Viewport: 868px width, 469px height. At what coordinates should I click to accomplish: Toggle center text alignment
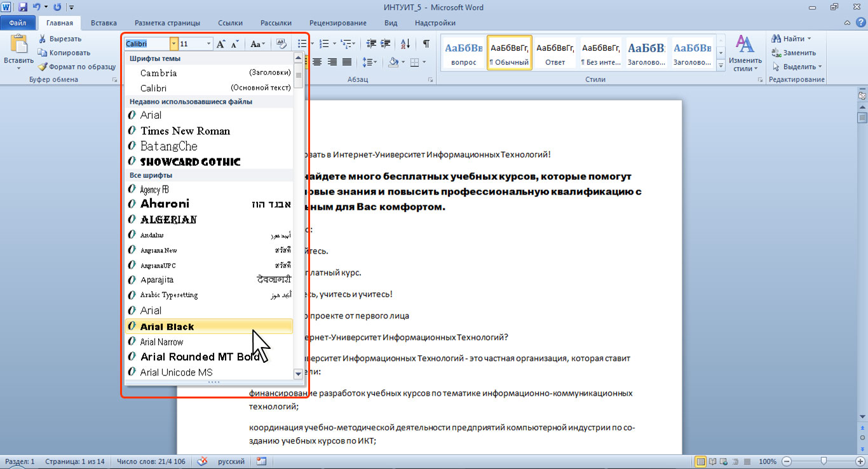317,62
